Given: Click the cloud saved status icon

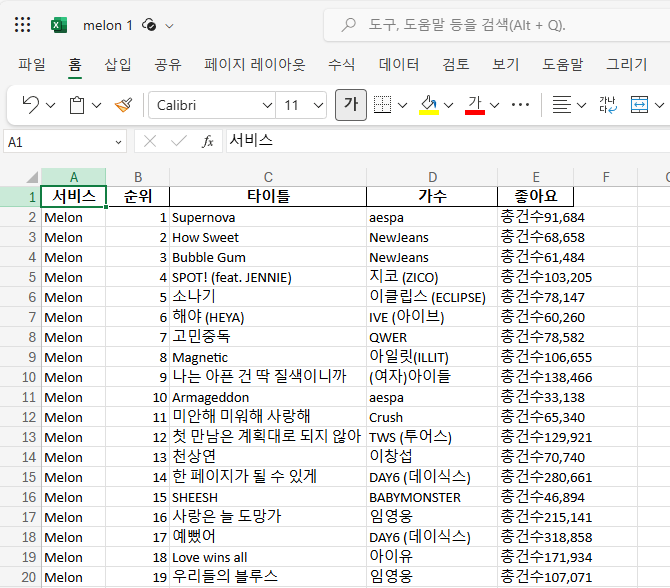Looking at the screenshot, I should 149,25.
